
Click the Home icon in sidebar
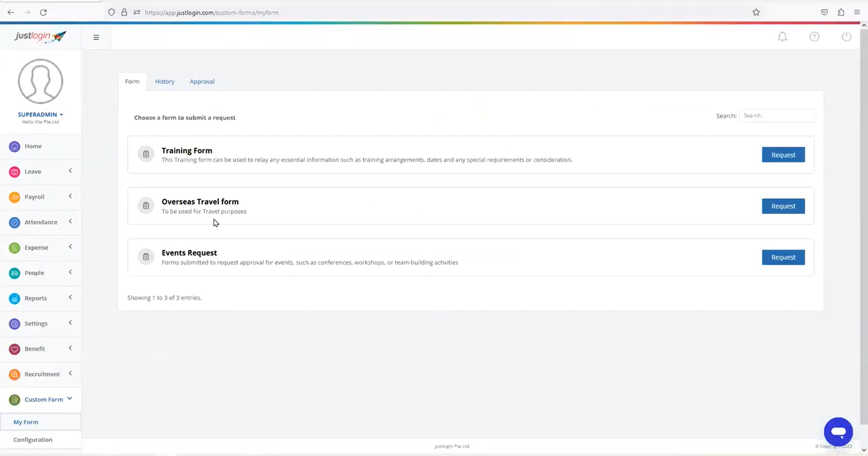coord(14,147)
